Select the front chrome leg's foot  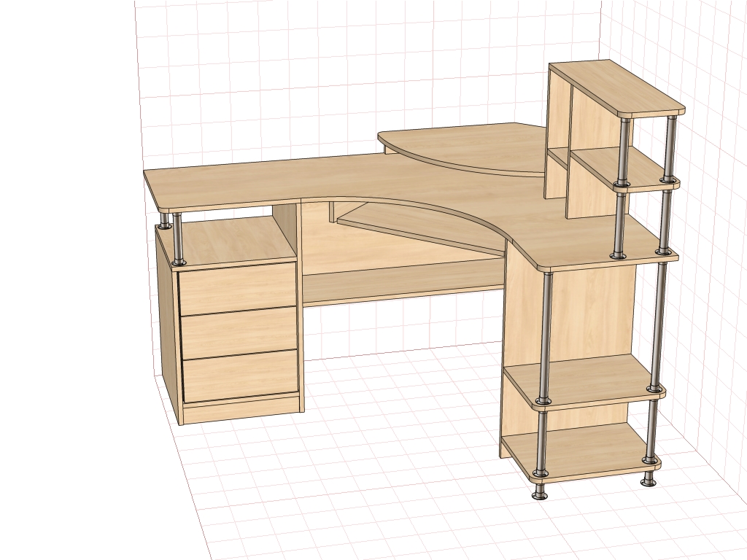540,495
